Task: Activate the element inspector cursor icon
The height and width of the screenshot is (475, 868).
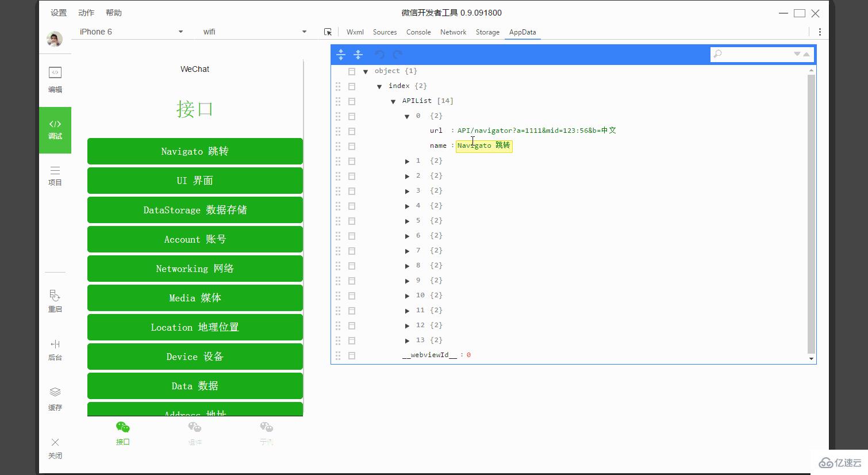Action: point(328,32)
